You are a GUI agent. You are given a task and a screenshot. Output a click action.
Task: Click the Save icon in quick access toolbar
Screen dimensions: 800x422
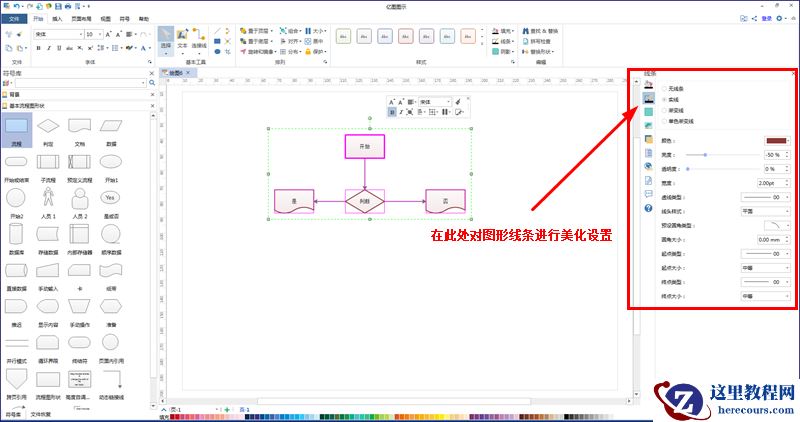click(58, 6)
